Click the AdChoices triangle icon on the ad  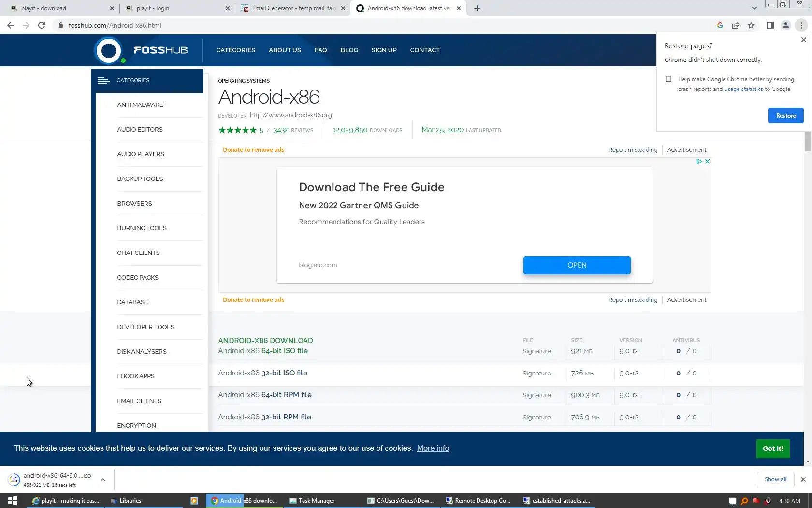click(699, 162)
